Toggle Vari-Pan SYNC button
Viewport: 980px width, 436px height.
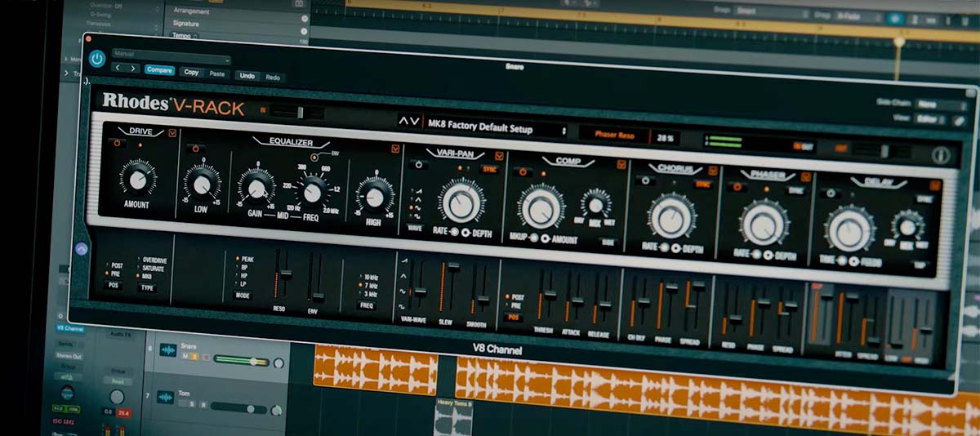[x=489, y=169]
